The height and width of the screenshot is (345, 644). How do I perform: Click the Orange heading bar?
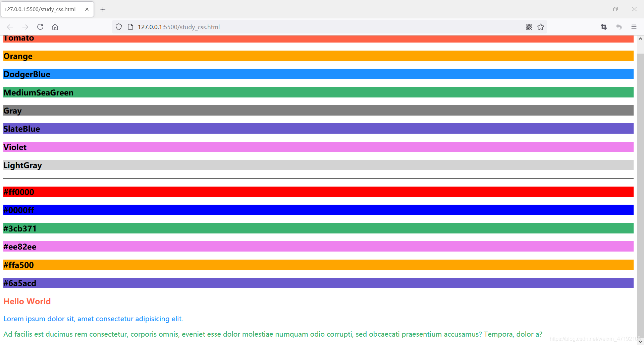[318, 56]
